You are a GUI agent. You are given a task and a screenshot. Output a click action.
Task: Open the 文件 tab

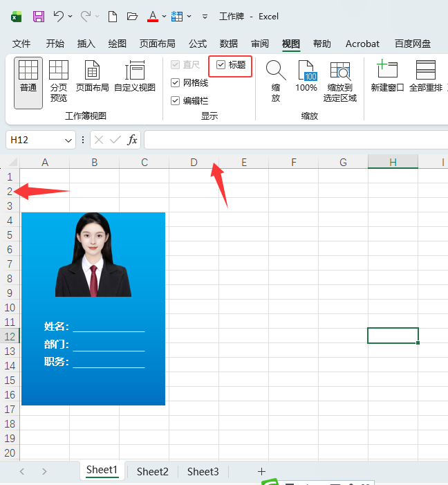(21, 44)
